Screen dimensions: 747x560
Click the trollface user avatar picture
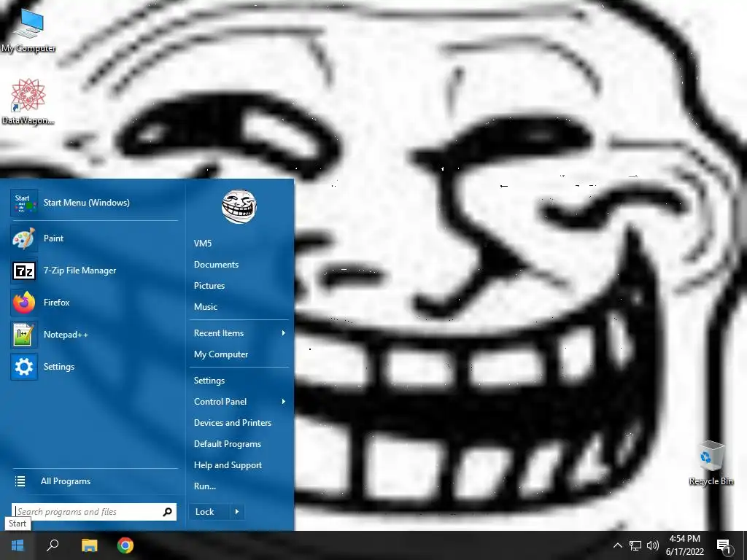[239, 206]
